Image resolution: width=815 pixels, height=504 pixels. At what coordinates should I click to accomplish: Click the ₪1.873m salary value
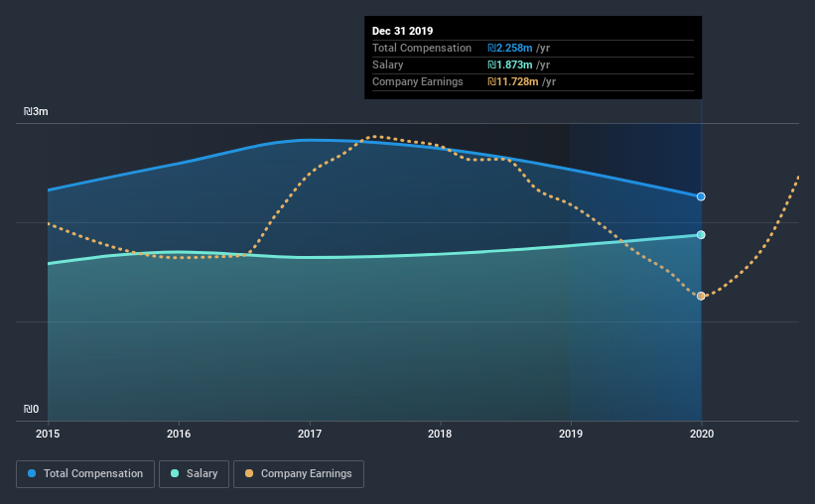510,64
